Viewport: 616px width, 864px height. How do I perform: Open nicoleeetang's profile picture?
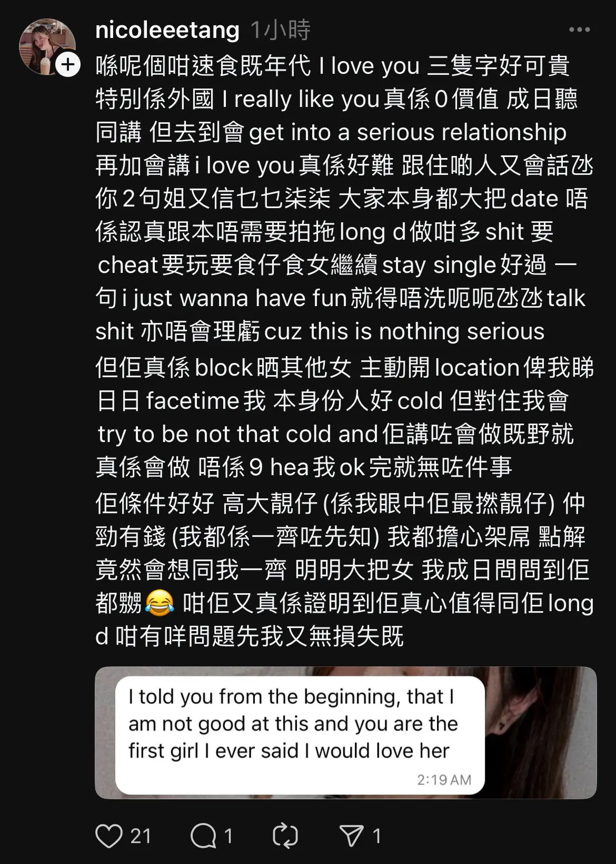[46, 46]
